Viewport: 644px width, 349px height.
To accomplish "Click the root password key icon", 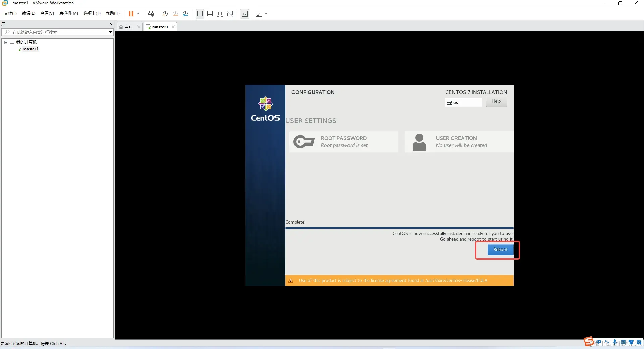I will [x=304, y=142].
